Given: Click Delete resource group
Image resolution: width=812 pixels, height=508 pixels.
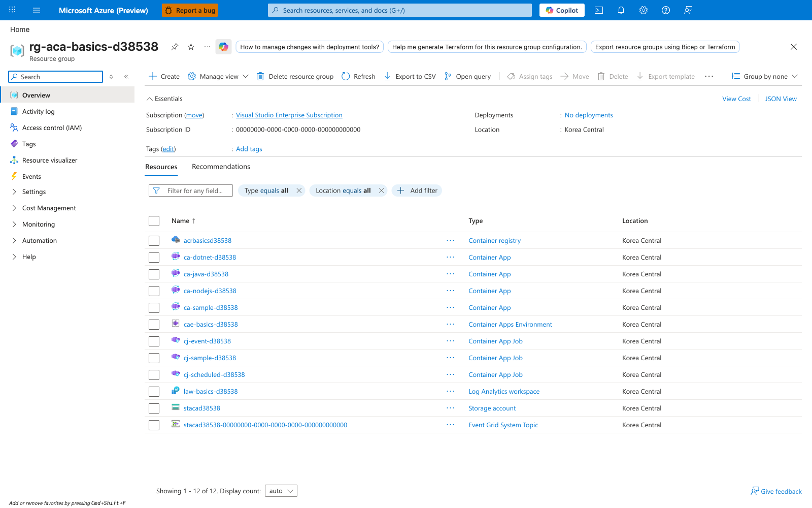Looking at the screenshot, I should tap(295, 76).
